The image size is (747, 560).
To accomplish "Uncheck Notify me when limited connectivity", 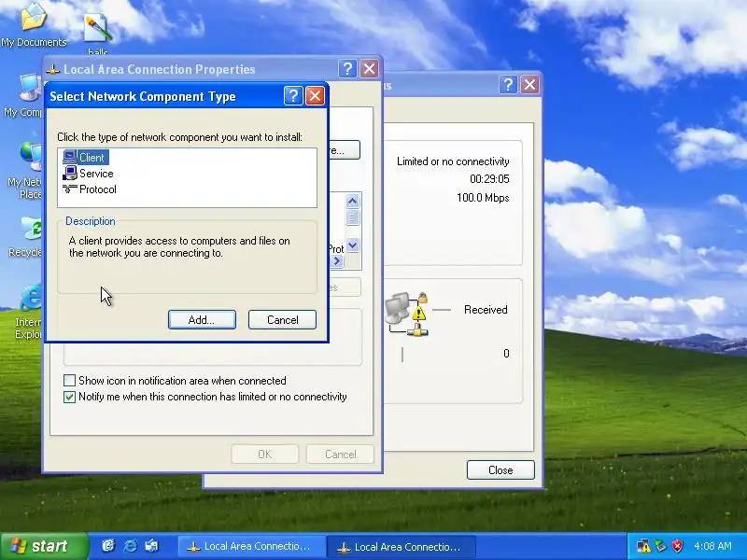I will click(69, 397).
